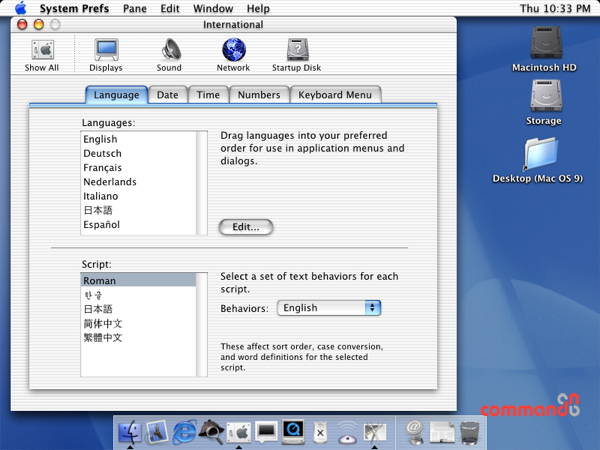Click the Languages list scrollbar

(x=202, y=183)
